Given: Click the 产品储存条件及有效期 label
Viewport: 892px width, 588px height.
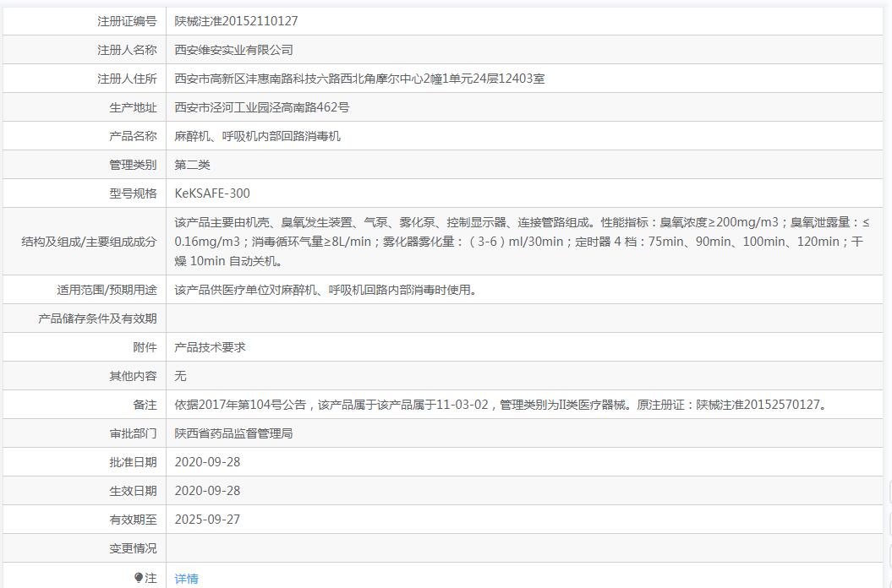Looking at the screenshot, I should point(97,318).
